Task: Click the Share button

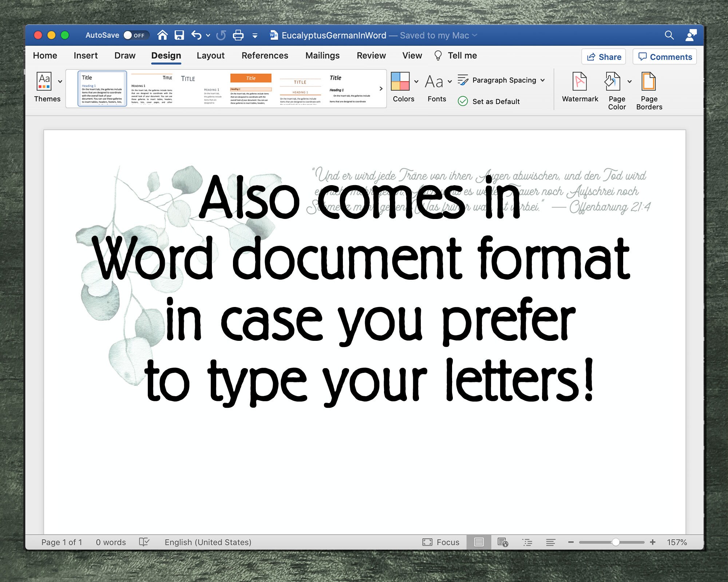Action: point(603,57)
